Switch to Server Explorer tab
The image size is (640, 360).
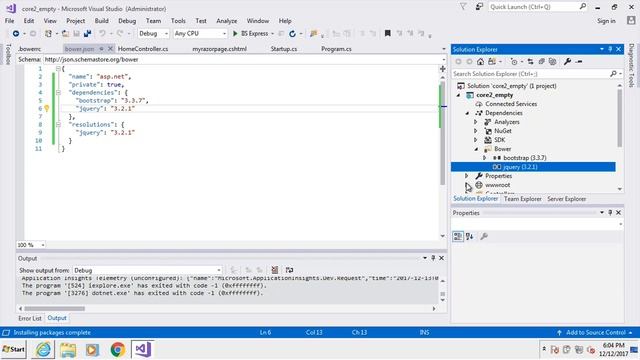[x=567, y=199]
